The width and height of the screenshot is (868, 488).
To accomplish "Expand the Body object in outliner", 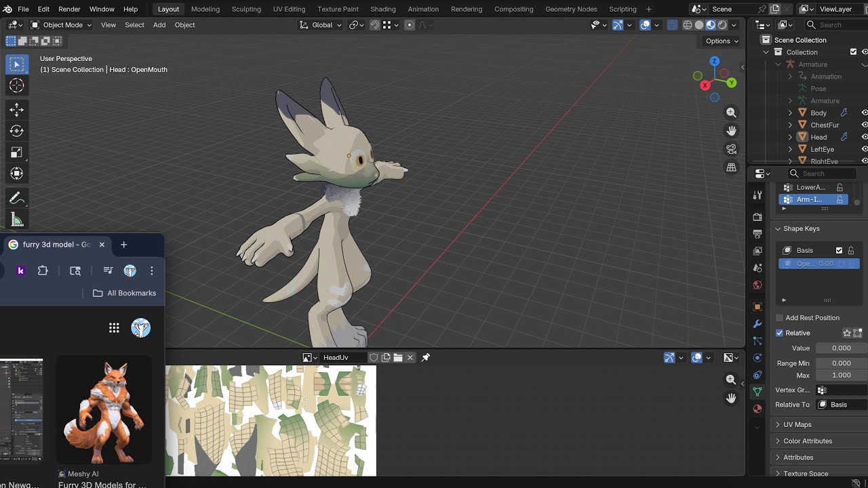I will pos(790,113).
